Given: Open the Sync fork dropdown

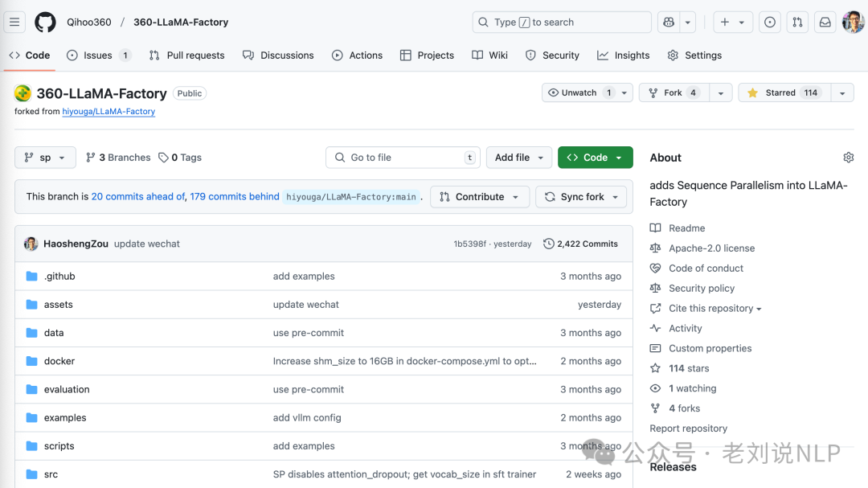Looking at the screenshot, I should pyautogui.click(x=581, y=197).
